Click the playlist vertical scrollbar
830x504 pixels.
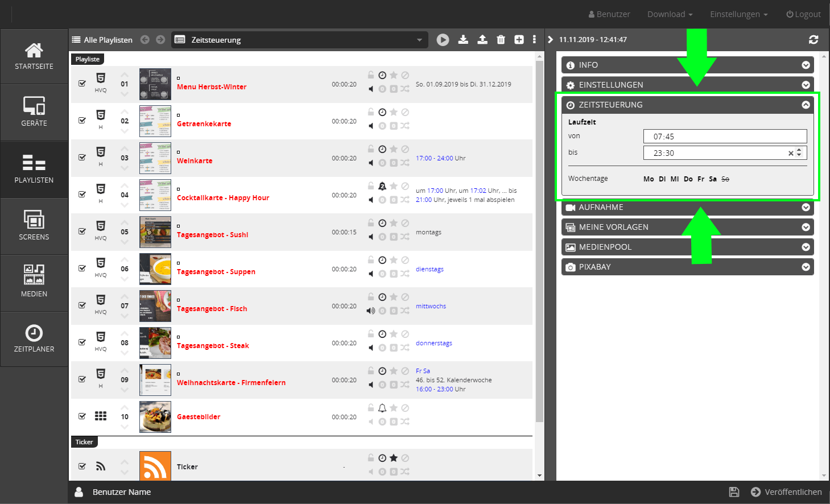click(539, 239)
